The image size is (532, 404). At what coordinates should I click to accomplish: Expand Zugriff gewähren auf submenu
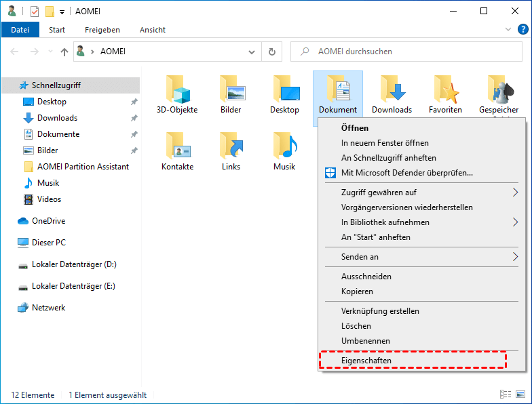click(x=515, y=193)
